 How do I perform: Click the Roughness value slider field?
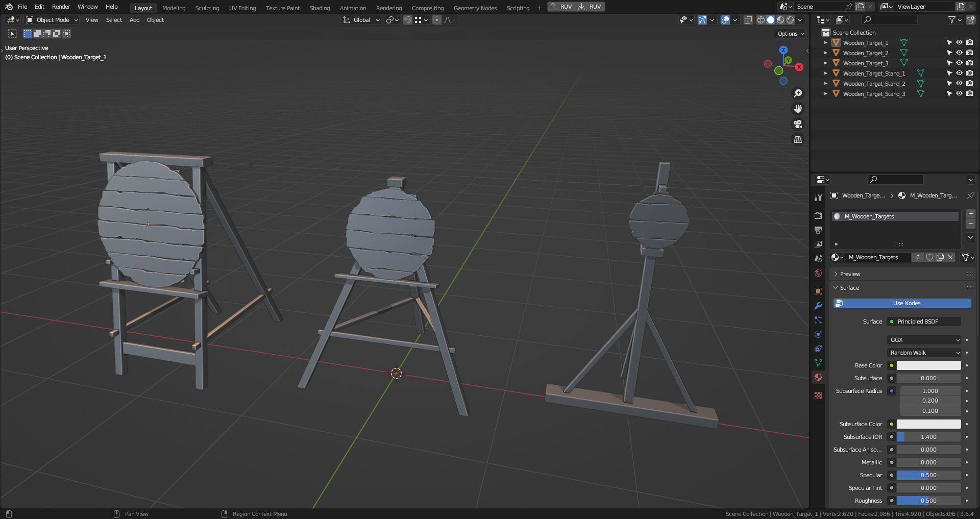coord(928,501)
